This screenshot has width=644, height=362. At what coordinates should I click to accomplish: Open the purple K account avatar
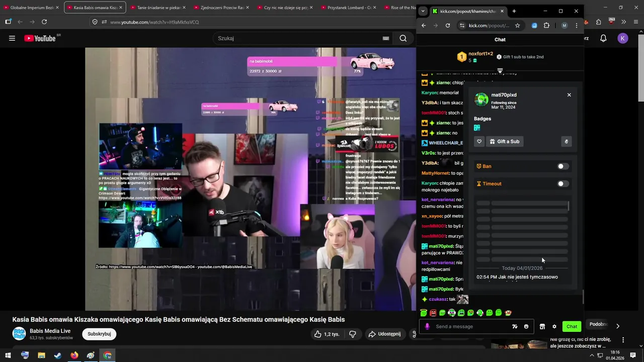[x=623, y=38]
